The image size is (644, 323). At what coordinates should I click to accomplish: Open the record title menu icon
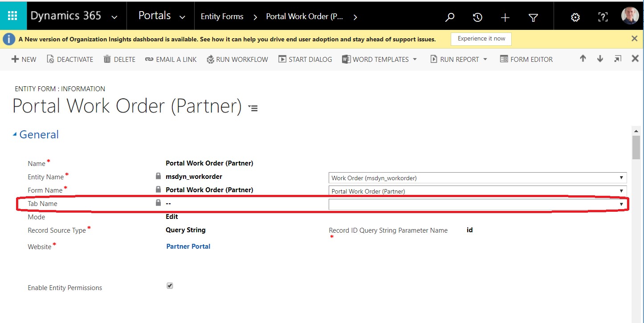253,108
